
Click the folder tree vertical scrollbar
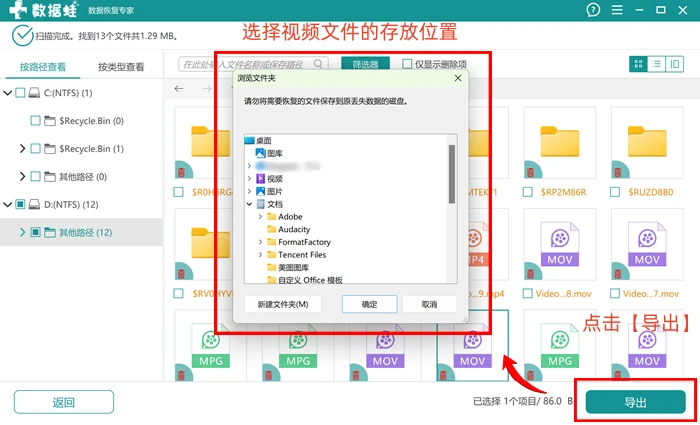coord(452,174)
